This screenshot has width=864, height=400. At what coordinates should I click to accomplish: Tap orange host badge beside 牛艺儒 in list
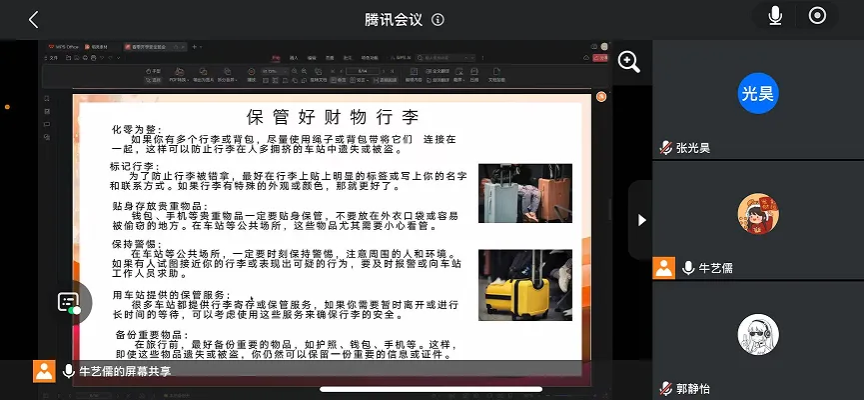pyautogui.click(x=664, y=267)
